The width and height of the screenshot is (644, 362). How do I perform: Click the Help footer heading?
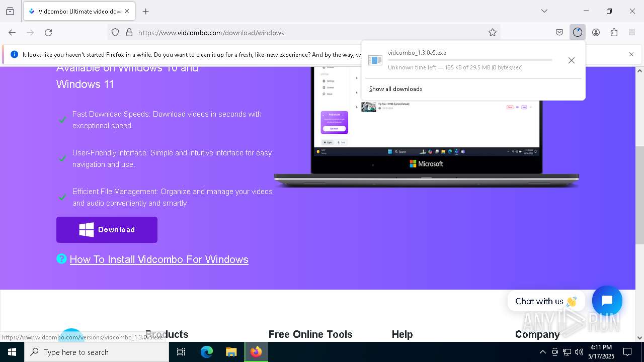click(402, 334)
